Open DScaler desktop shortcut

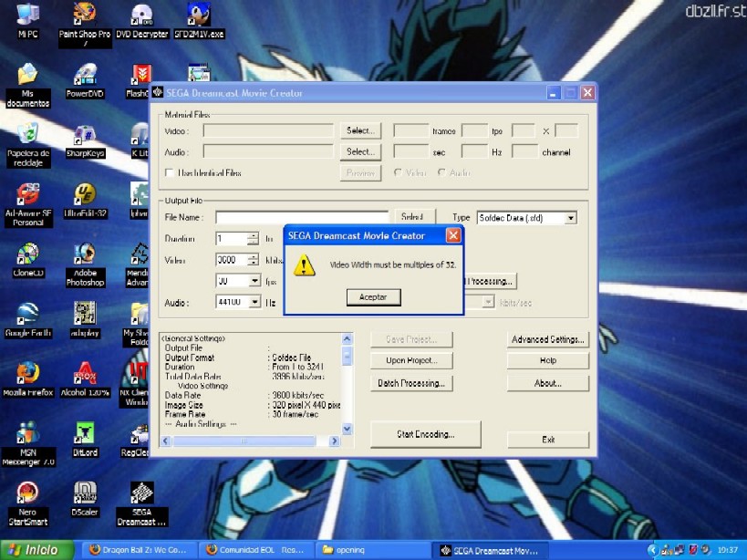click(x=85, y=499)
